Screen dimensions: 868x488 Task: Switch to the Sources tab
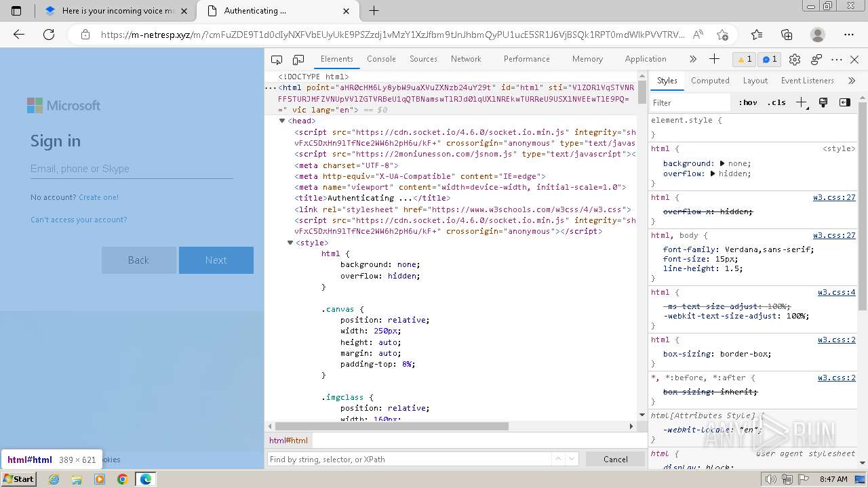pyautogui.click(x=423, y=59)
